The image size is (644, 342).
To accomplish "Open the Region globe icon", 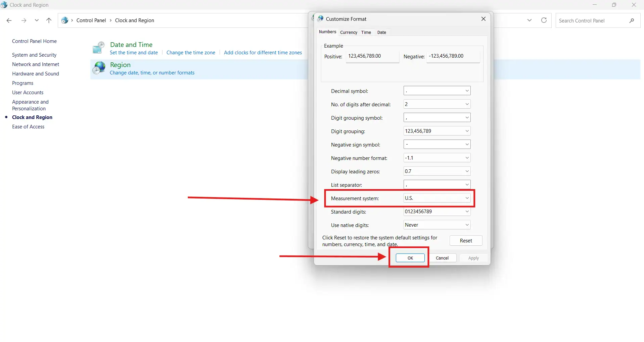I will click(x=99, y=68).
